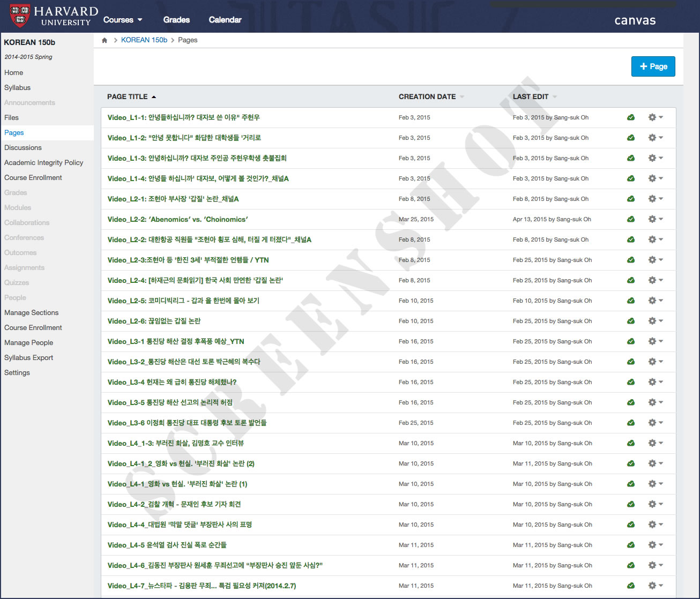The width and height of the screenshot is (700, 599).
Task: Open Calendar in the top navigation bar
Action: 225,20
